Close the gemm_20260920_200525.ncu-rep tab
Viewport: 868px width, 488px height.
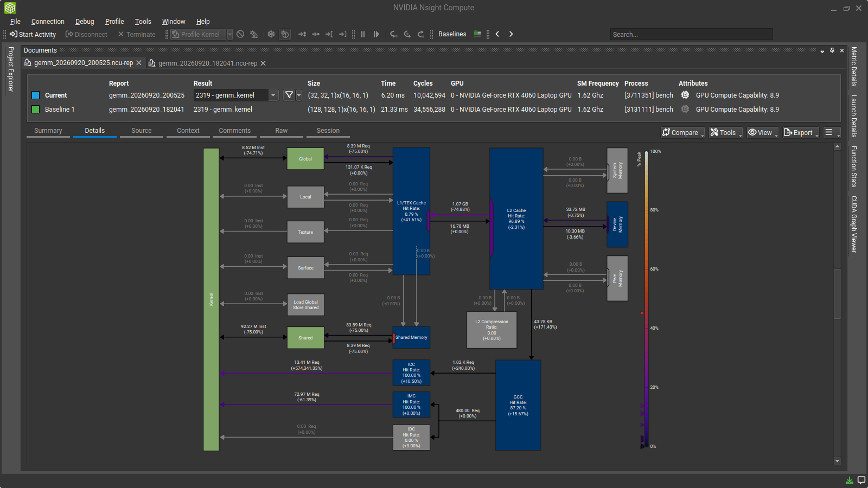(139, 63)
